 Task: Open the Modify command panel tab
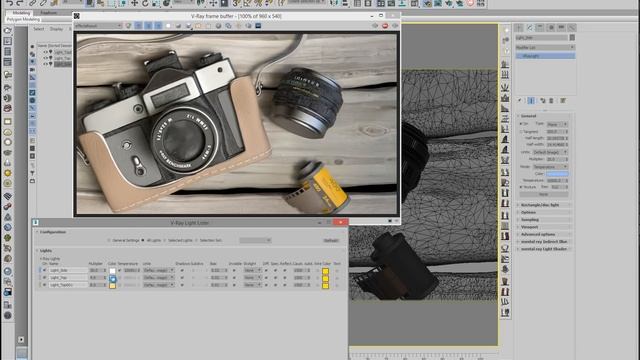click(x=529, y=27)
